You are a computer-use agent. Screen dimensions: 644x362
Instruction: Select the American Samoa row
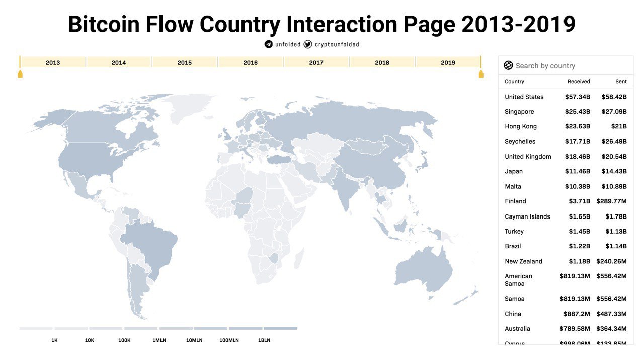(566, 279)
